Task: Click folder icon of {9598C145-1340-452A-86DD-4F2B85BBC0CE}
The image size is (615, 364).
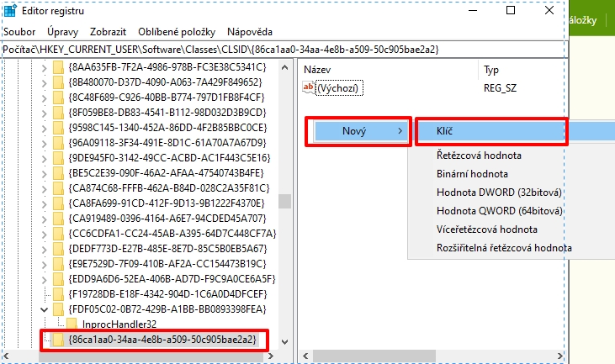Action: click(58, 128)
